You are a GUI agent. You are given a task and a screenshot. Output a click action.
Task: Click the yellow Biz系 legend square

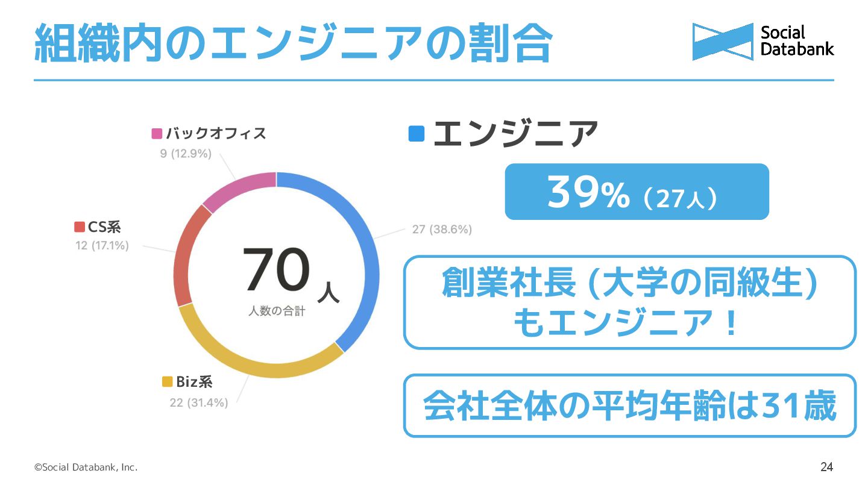[x=168, y=382]
